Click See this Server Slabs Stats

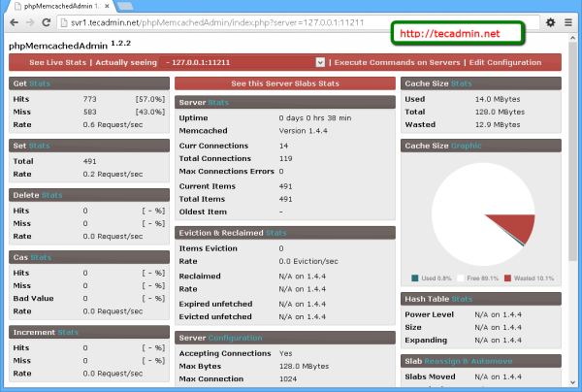(285, 84)
